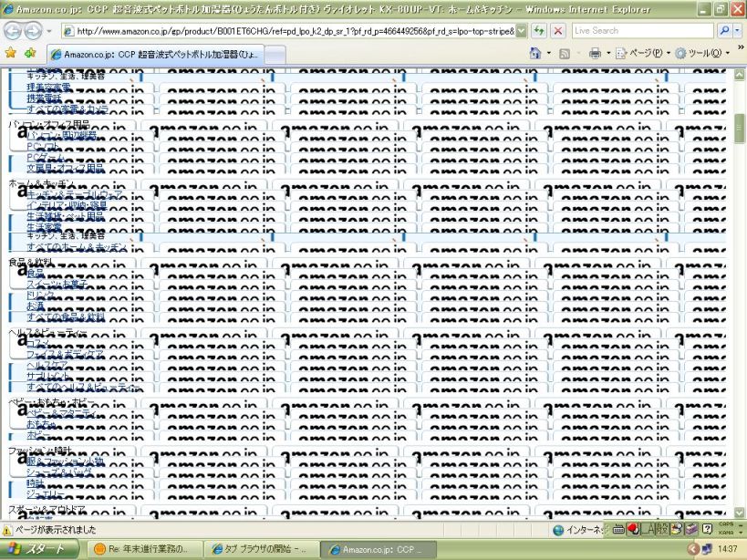Open すべての家電＆カメラ link
The image size is (747, 560).
[x=67, y=109]
